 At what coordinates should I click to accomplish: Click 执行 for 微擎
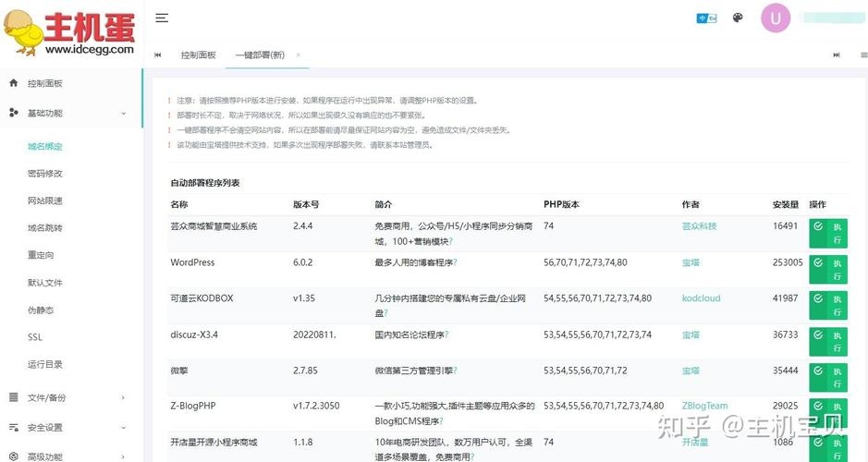(828, 377)
